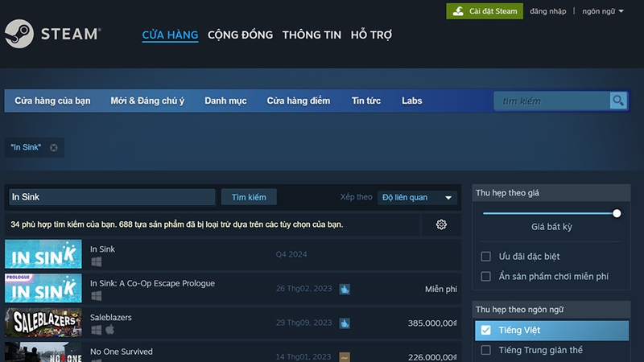Open the CỘNG ĐỒNG menu
The height and width of the screenshot is (362, 644).
(240, 35)
